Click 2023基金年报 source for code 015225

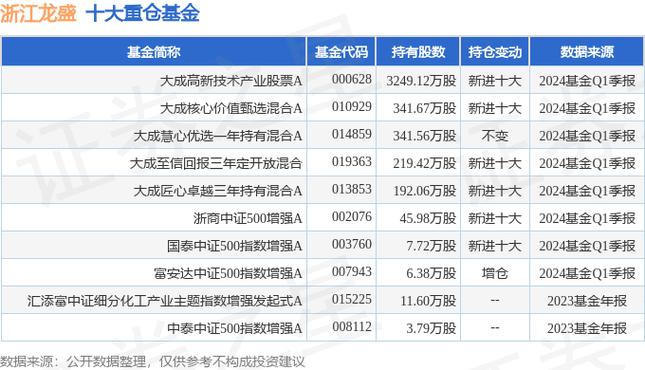[587, 301]
